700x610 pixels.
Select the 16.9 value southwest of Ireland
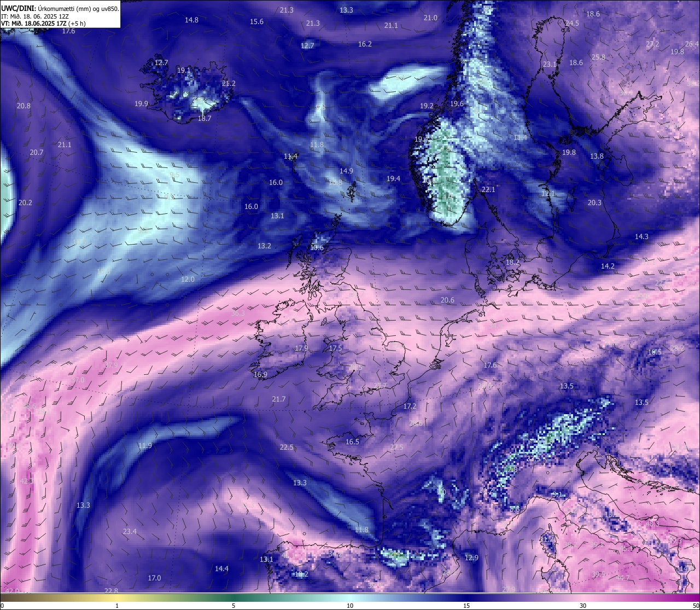(260, 375)
